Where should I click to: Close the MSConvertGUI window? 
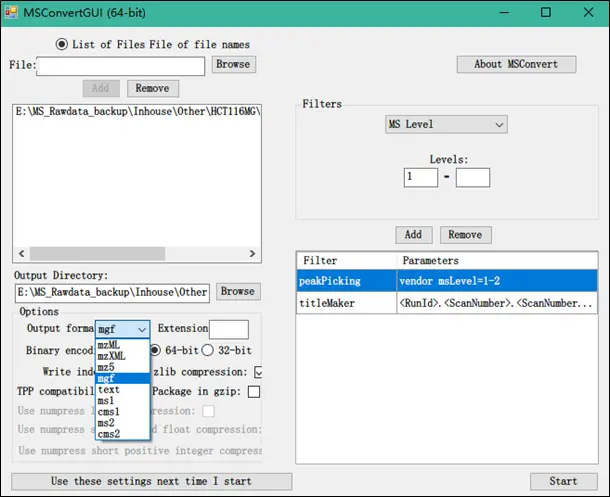[589, 13]
